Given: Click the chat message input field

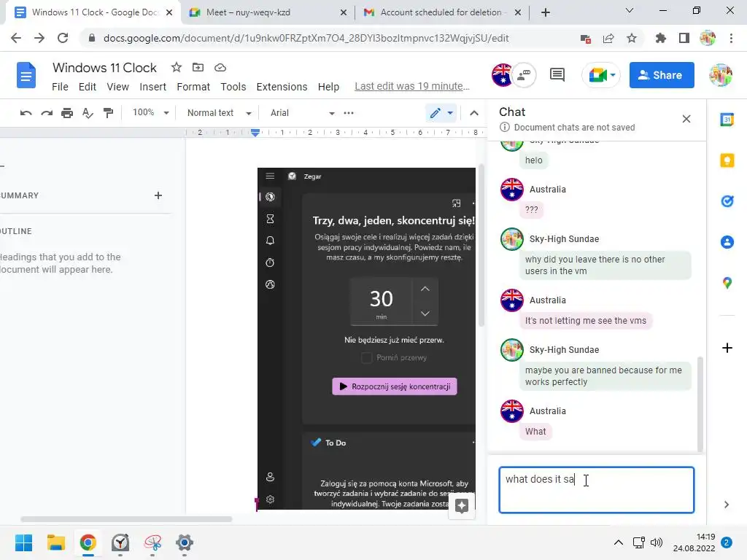Looking at the screenshot, I should 597,490.
